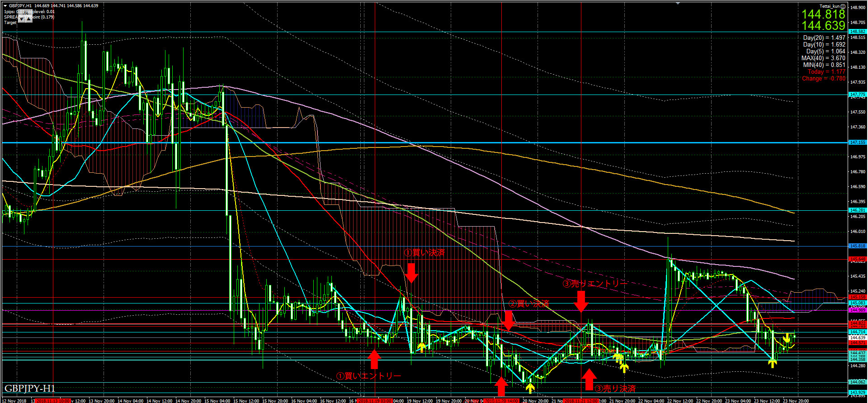This screenshot has width=868, height=403.
Task: Click the magenta 144.989 price level tag
Action: click(x=858, y=310)
